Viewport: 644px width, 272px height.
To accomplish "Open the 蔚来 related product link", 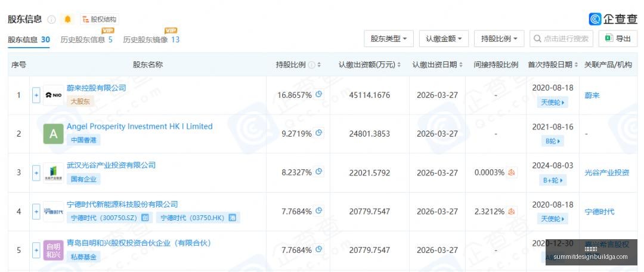I will [x=592, y=95].
